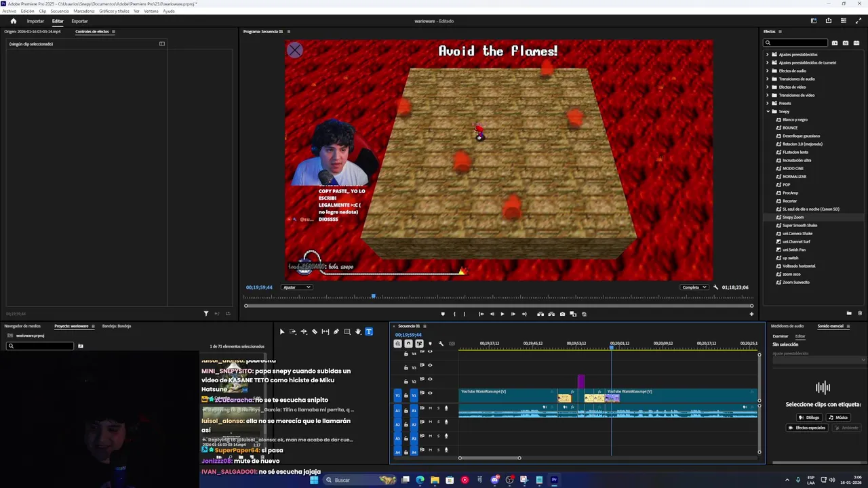Screen dimensions: 868x488
Task: Select the Slip tool
Action: tap(325, 331)
